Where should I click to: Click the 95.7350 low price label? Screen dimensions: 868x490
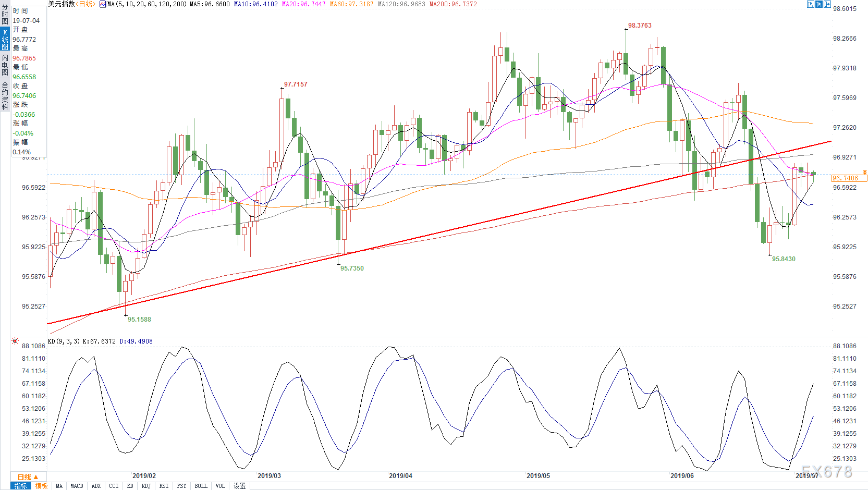[352, 268]
